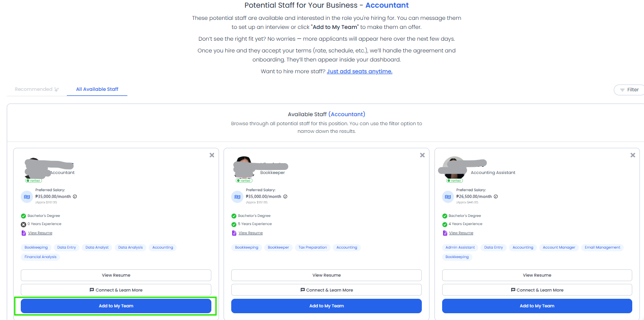The image size is (644, 320).
Task: Remove the Accounting Assistant candidate card
Action: (x=633, y=155)
